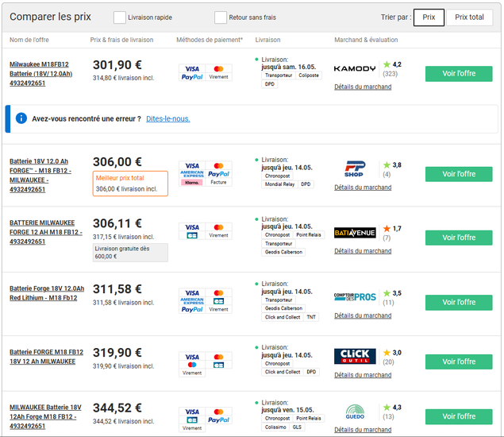
Task: Open Détails du marchand for FP Shop
Action: coord(363,188)
